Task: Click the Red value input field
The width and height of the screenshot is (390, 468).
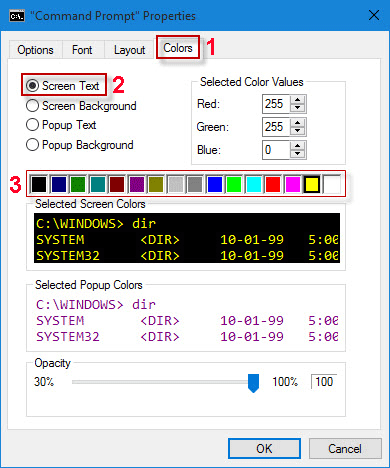Action: 276,104
